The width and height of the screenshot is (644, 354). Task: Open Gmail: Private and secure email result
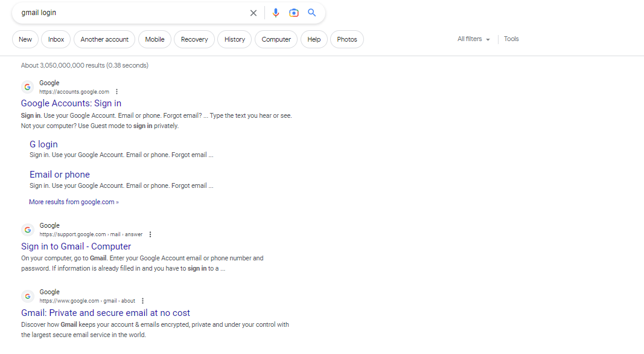click(x=106, y=313)
